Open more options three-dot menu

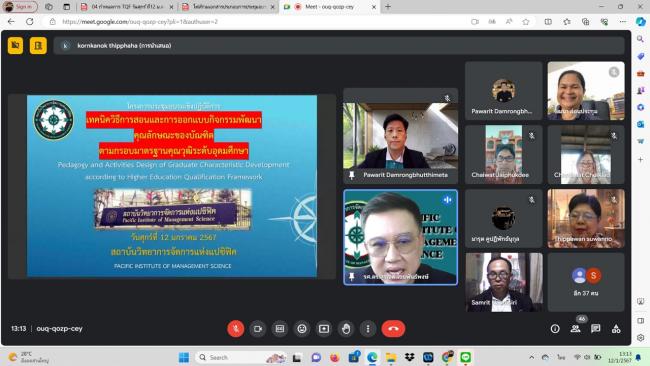[368, 329]
